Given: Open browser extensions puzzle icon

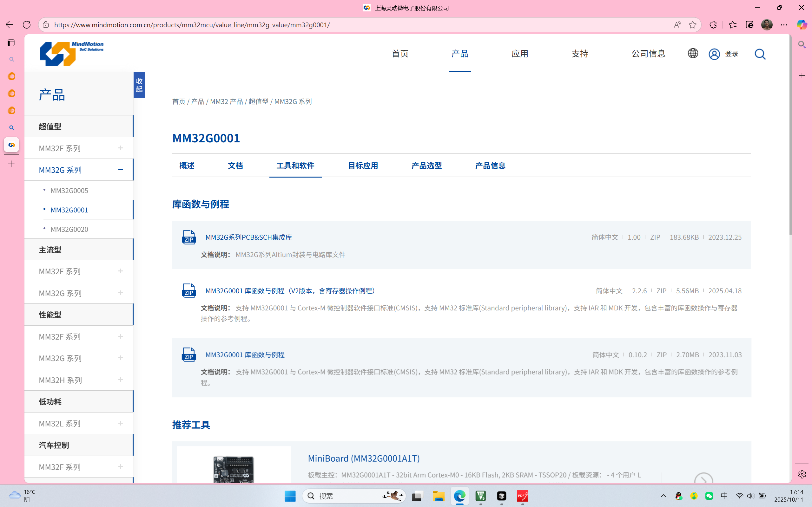Looking at the screenshot, I should 713,25.
